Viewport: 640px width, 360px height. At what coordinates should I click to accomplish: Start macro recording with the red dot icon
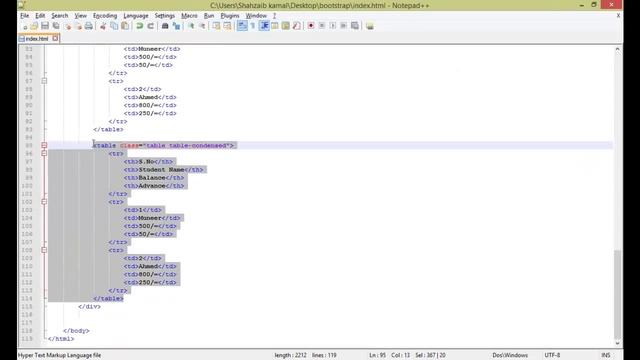coord(311,26)
